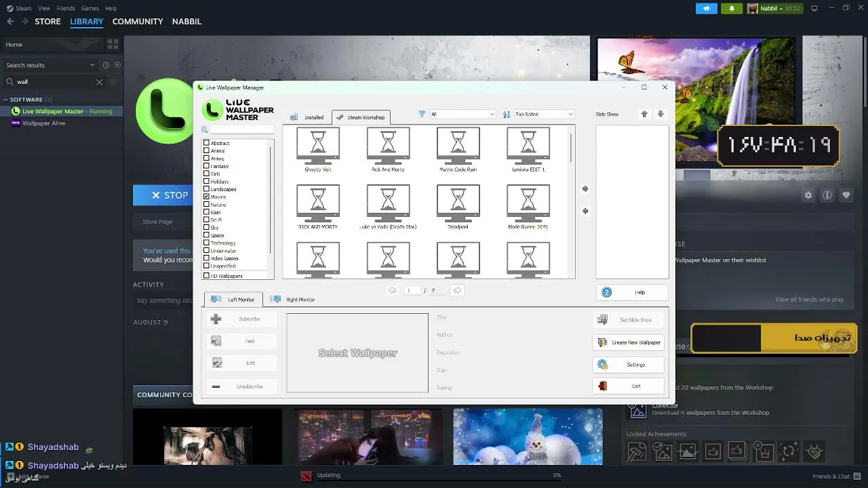Image resolution: width=868 pixels, height=488 pixels.
Task: Click the page number input field
Action: (x=411, y=290)
